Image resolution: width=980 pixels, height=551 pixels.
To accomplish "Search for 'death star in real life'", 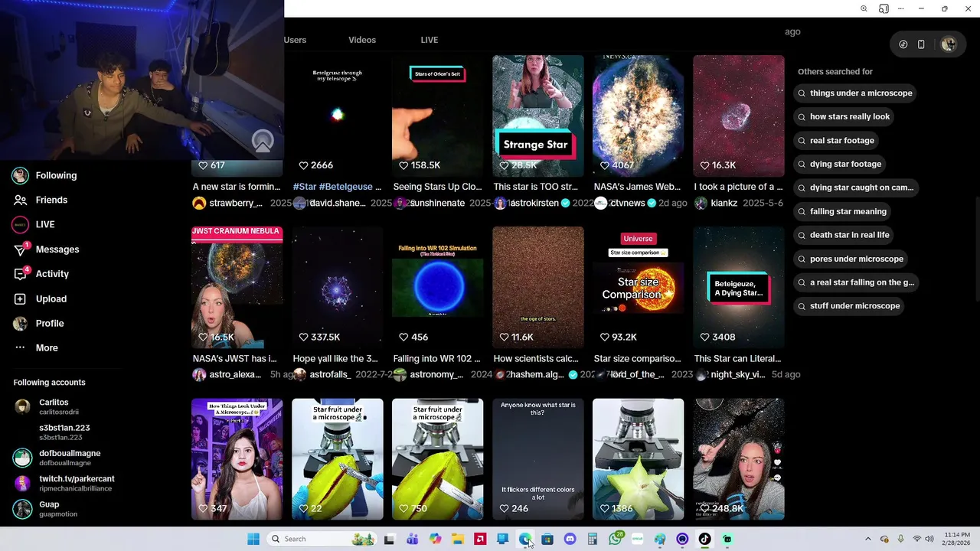I will 844,235.
